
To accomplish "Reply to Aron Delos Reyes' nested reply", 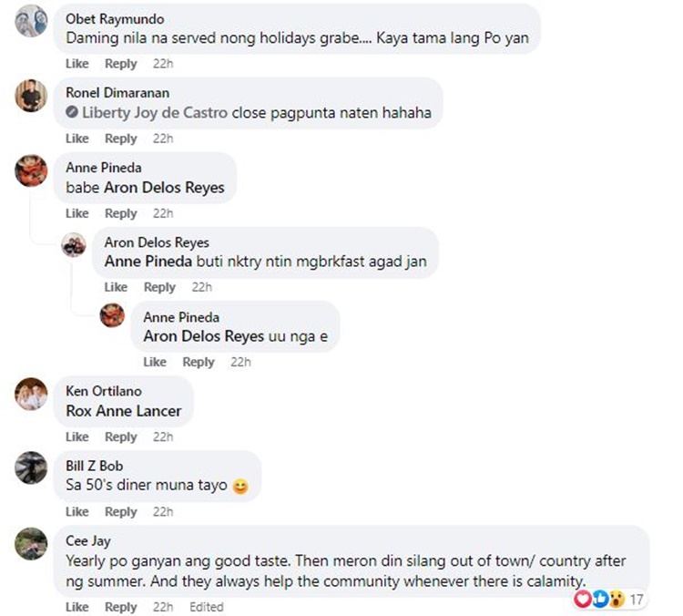I will [x=159, y=287].
